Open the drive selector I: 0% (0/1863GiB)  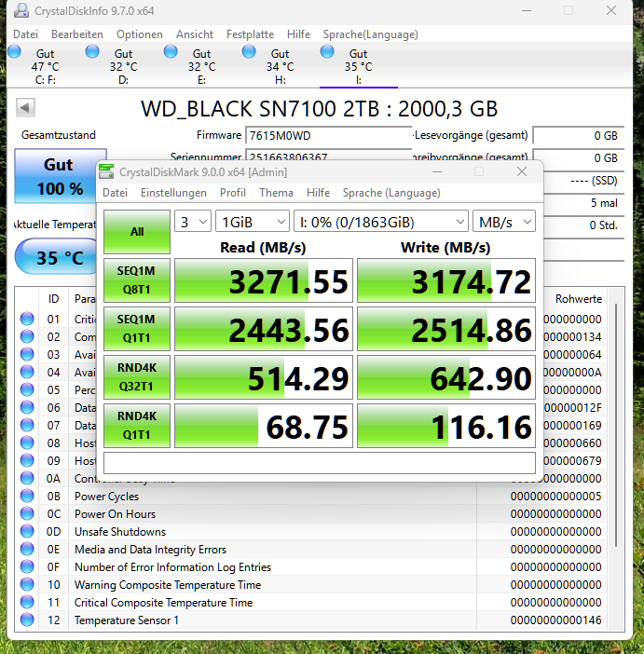[x=381, y=222]
